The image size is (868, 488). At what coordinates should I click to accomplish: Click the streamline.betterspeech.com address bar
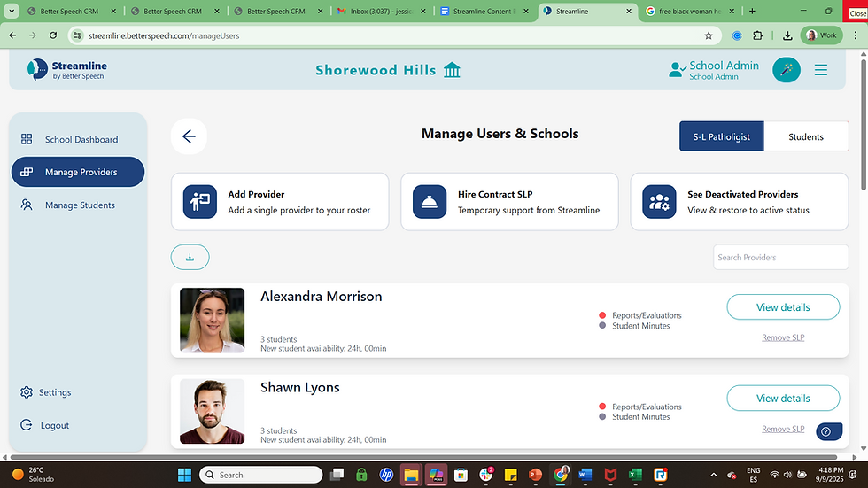388,35
